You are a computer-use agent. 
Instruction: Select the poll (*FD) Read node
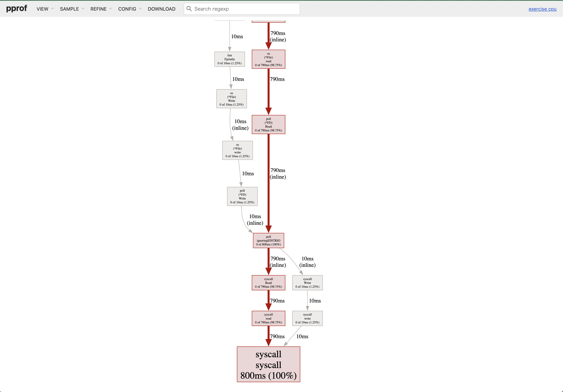coord(268,125)
